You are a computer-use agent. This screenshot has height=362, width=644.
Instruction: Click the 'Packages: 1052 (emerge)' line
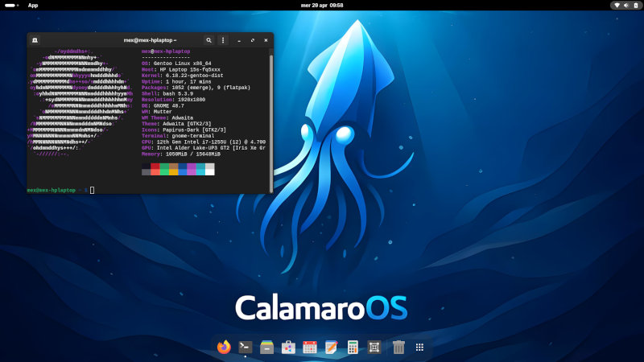[x=196, y=88]
